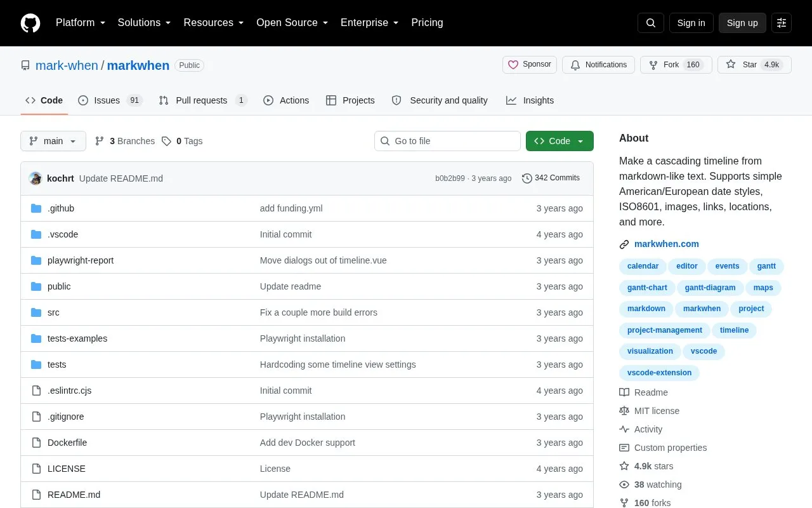The image size is (812, 508).
Task: Expand the Platform menu
Action: point(81,23)
